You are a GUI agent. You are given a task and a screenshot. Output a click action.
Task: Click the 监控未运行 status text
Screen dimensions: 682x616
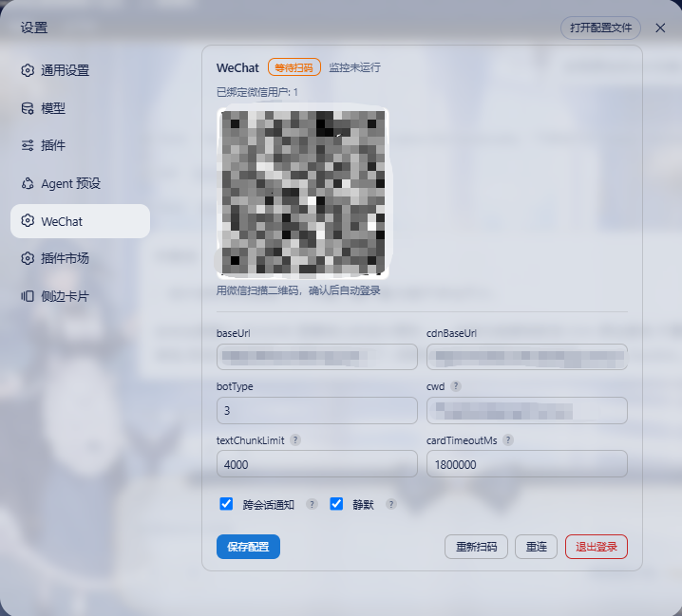point(354,67)
